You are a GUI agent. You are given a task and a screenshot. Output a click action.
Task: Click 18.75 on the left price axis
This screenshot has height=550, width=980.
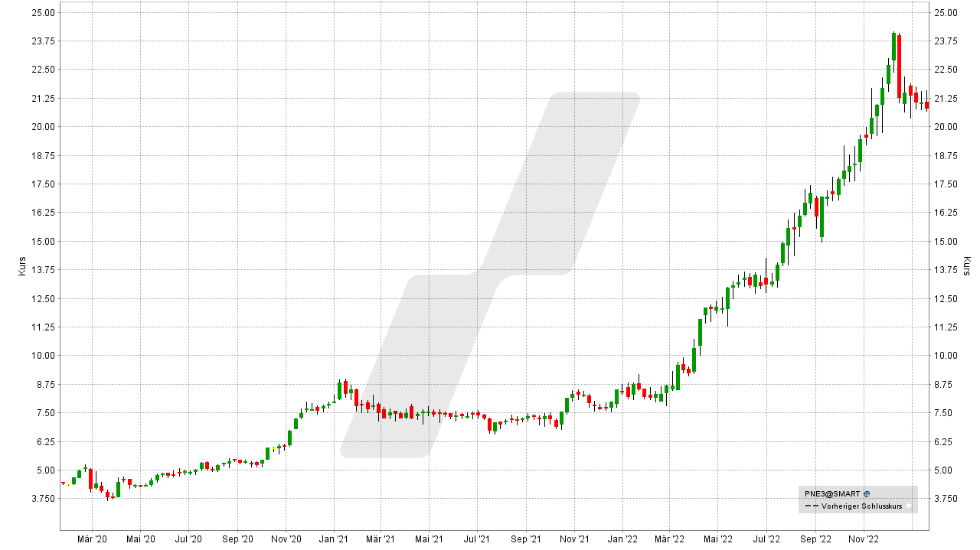pyautogui.click(x=44, y=155)
